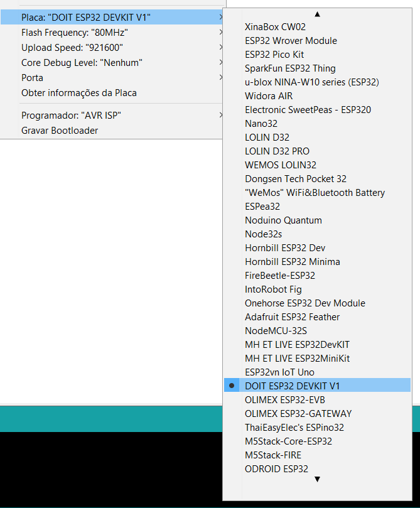Select MH ET LIVE ESP32DevKIT
This screenshot has height=508, width=420.
(317, 345)
